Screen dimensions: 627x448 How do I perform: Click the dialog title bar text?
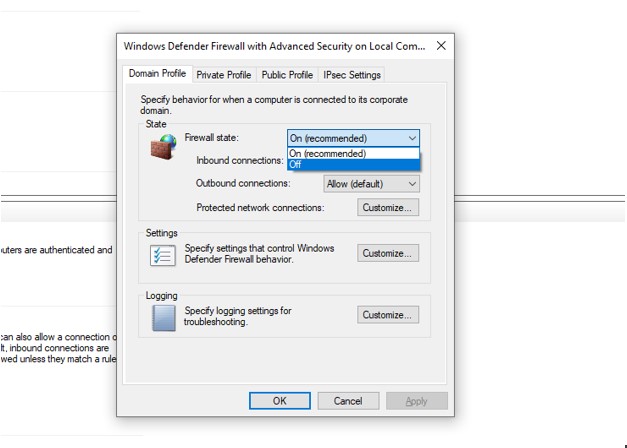pyautogui.click(x=274, y=46)
